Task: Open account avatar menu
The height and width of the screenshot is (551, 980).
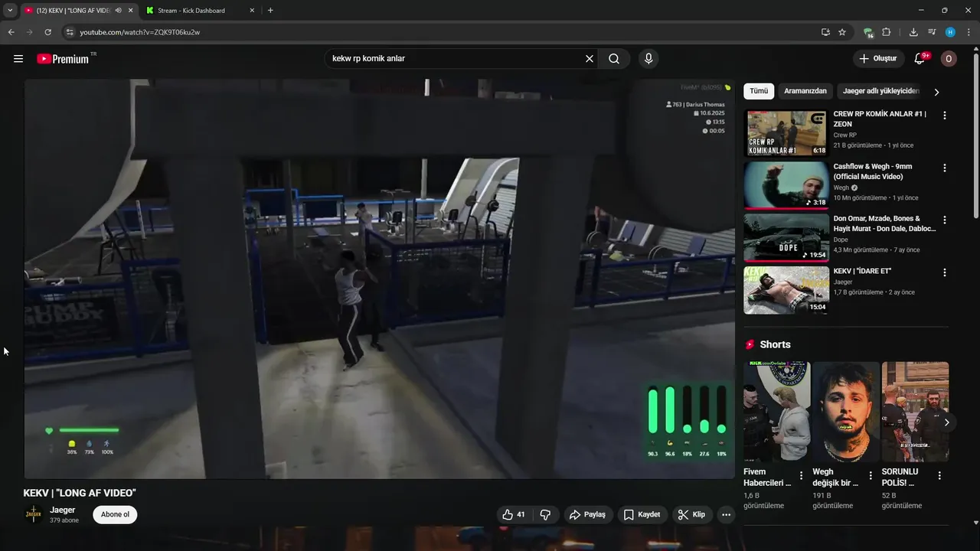Action: 949,59
